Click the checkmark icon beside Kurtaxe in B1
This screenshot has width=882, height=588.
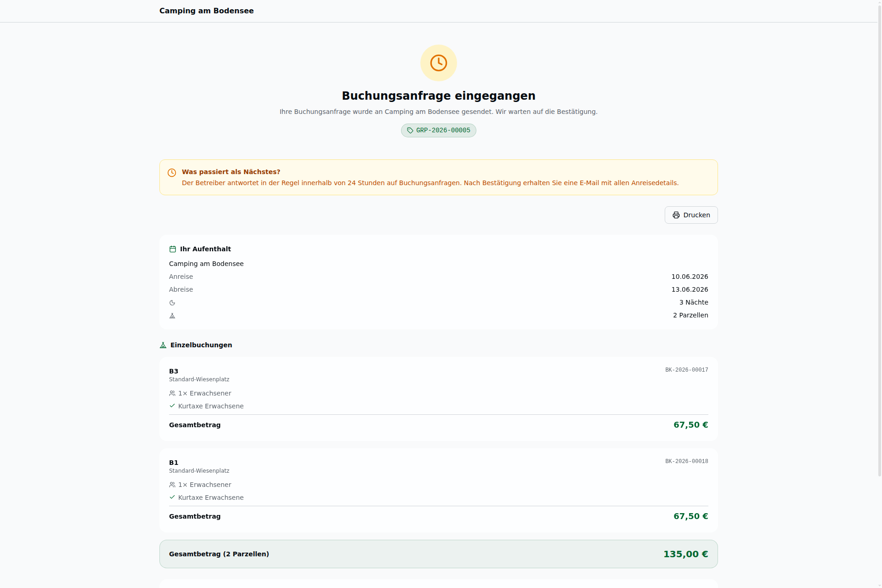point(172,497)
